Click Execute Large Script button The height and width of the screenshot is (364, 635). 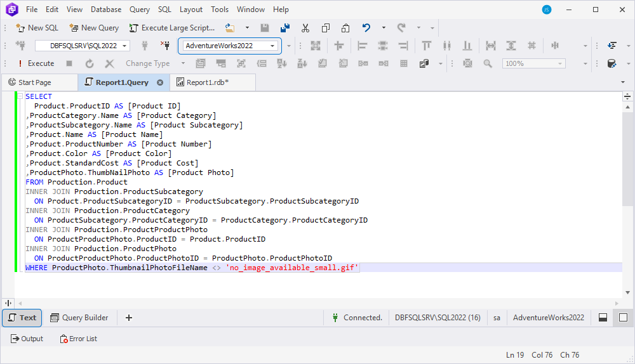point(172,28)
